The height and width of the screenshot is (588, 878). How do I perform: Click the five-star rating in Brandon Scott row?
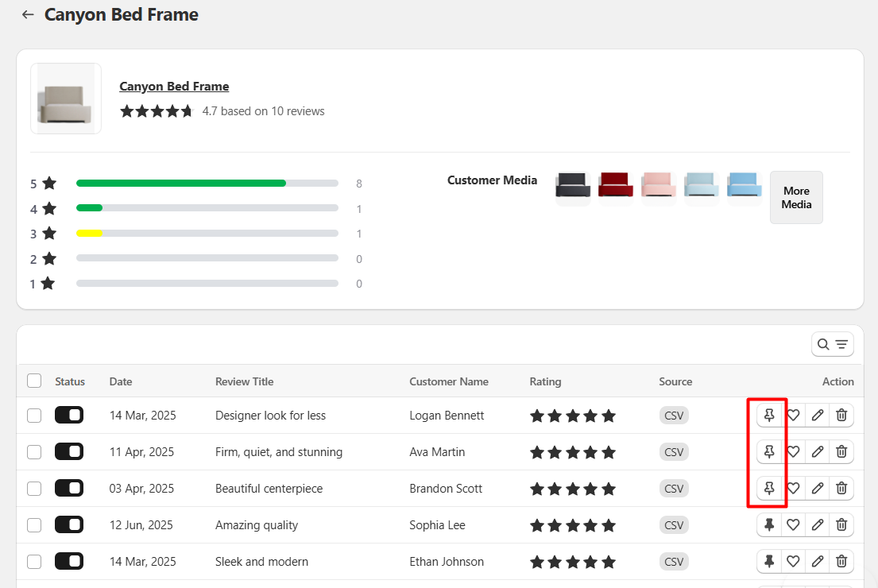[573, 489]
